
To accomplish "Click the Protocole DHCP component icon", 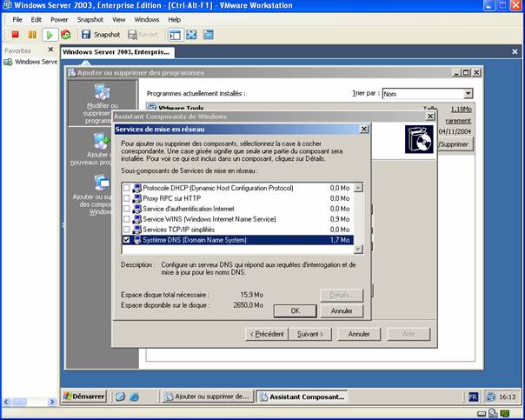I will pos(137,188).
